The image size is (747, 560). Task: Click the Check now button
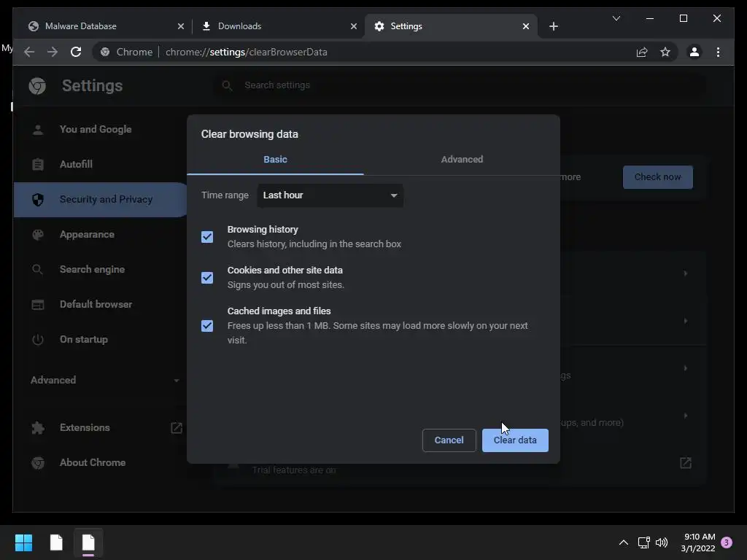click(x=657, y=177)
